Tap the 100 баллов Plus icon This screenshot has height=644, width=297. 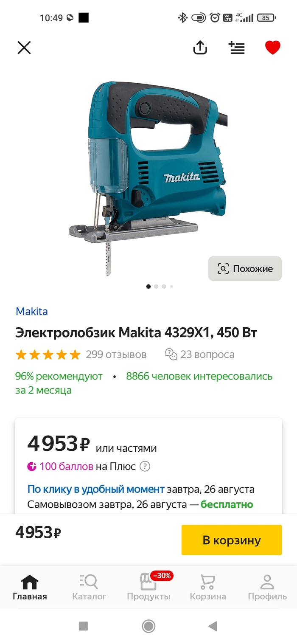pos(32,467)
